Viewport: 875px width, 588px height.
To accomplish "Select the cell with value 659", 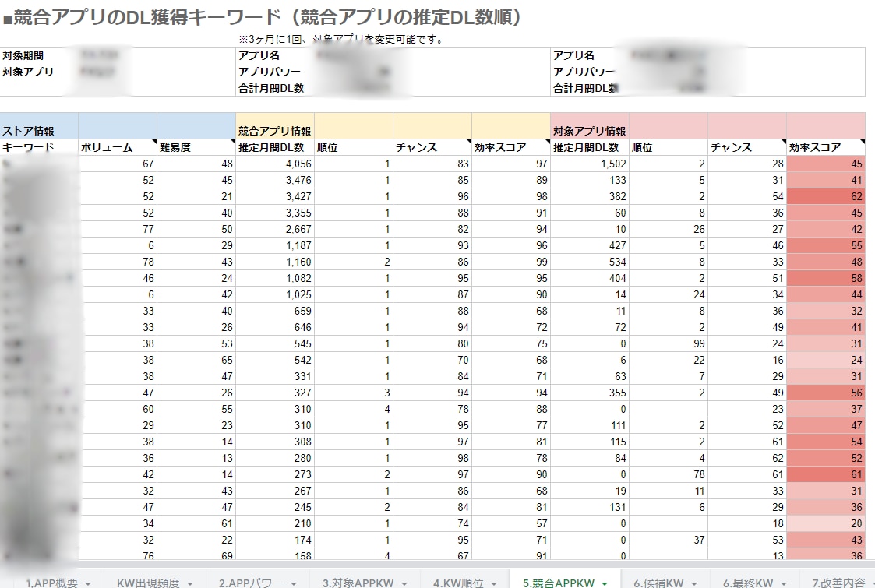I will pyautogui.click(x=275, y=311).
